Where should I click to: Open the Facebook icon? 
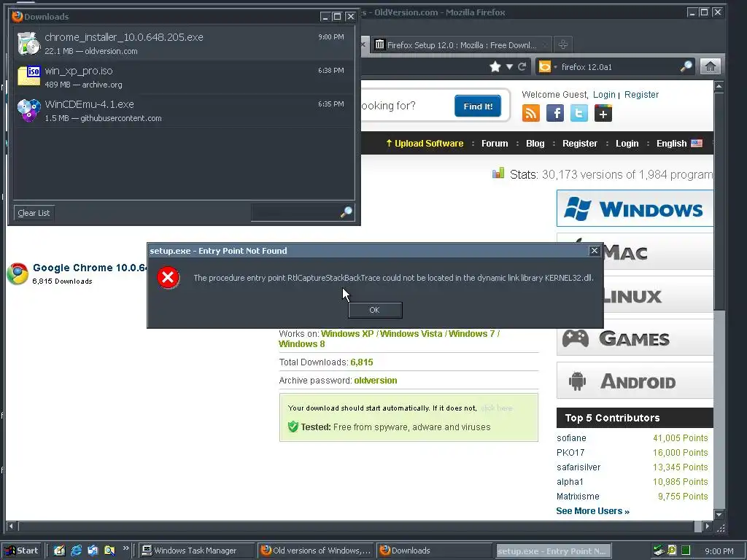(555, 113)
